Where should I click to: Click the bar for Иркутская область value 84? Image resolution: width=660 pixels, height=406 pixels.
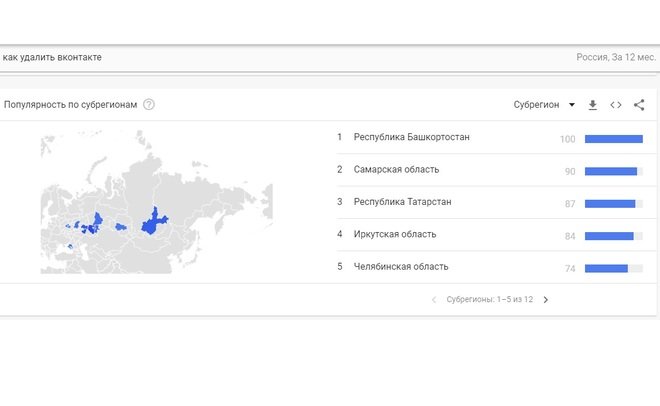[608, 236]
